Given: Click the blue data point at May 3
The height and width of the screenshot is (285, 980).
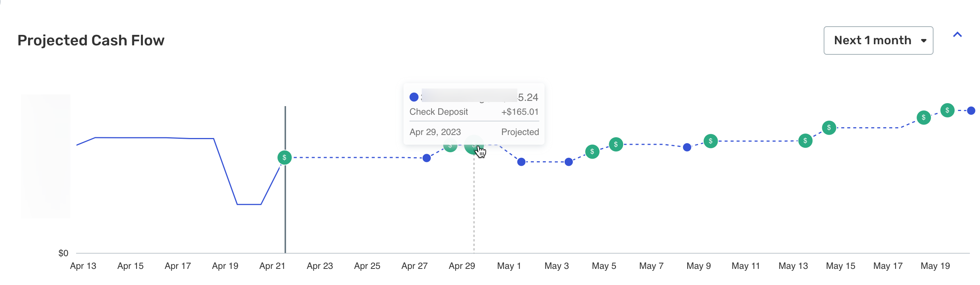Looking at the screenshot, I should click(x=568, y=162).
